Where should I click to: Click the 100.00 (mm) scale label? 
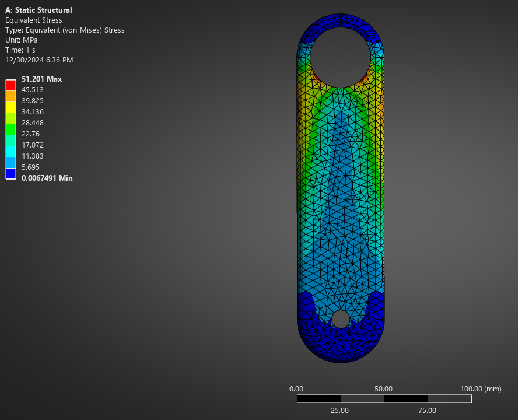coord(481,388)
